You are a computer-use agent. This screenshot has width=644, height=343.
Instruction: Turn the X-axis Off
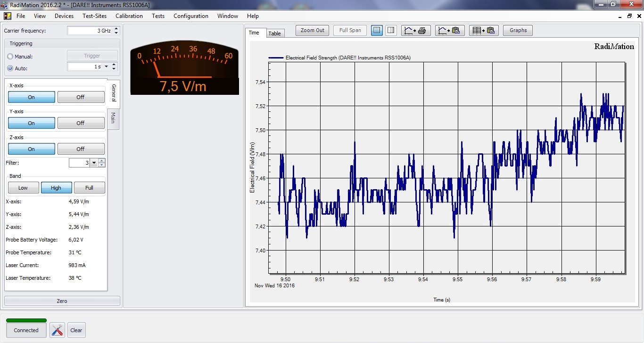click(81, 97)
